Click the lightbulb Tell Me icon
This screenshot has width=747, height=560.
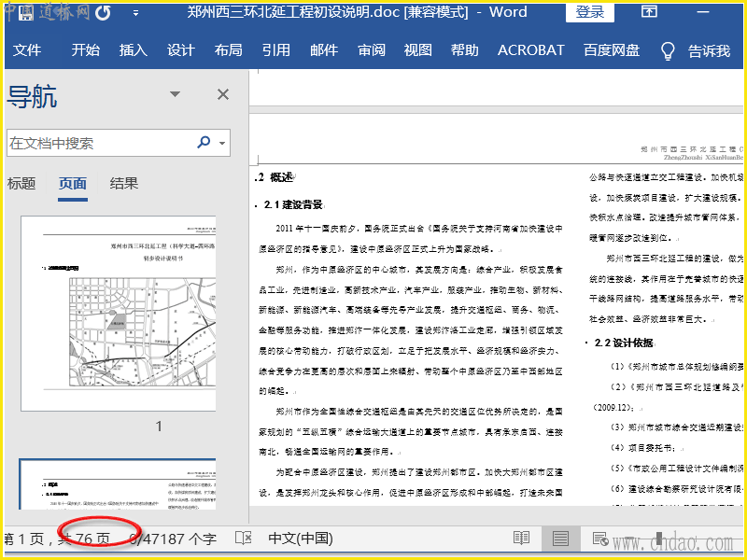click(668, 50)
